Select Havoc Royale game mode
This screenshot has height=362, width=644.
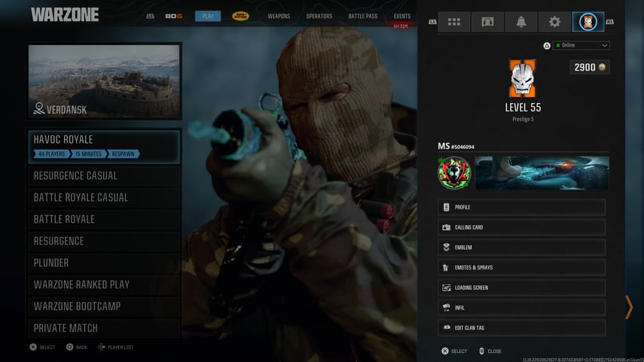click(105, 146)
